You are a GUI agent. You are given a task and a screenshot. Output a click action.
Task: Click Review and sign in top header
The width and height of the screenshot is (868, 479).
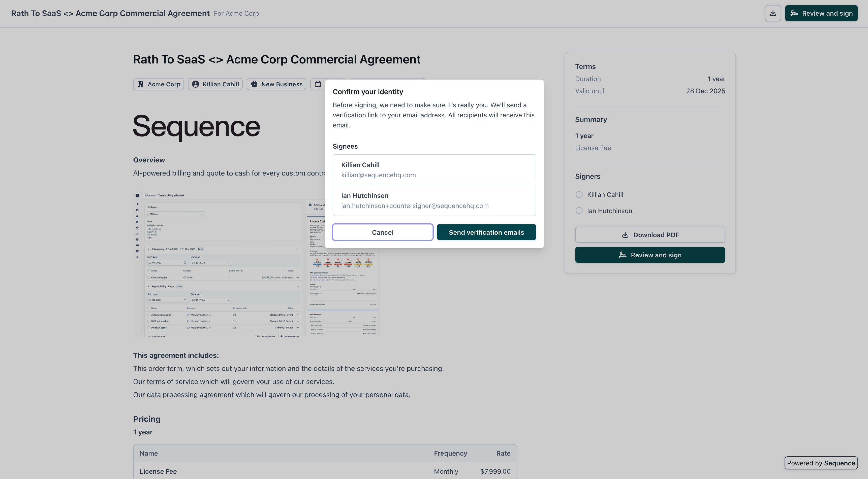pyautogui.click(x=821, y=13)
